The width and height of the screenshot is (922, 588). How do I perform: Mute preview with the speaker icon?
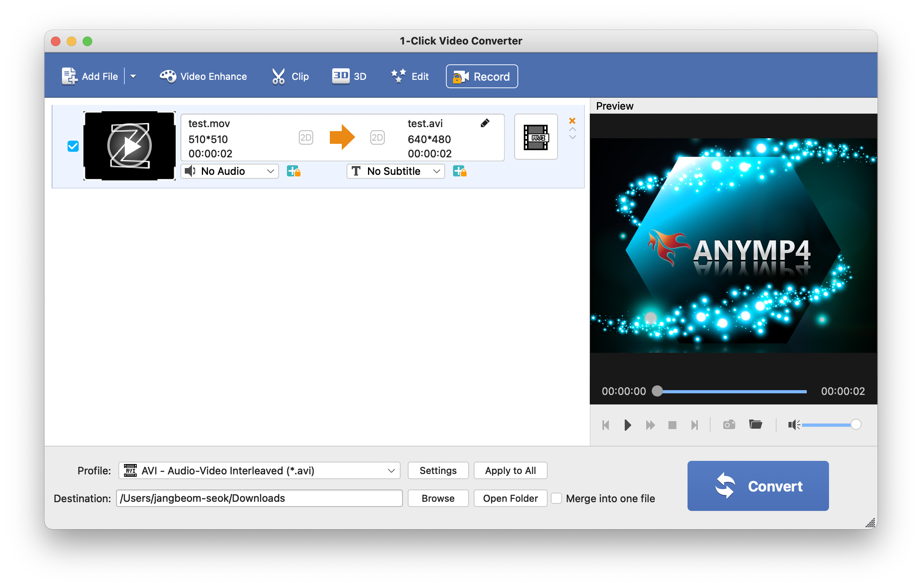(793, 425)
